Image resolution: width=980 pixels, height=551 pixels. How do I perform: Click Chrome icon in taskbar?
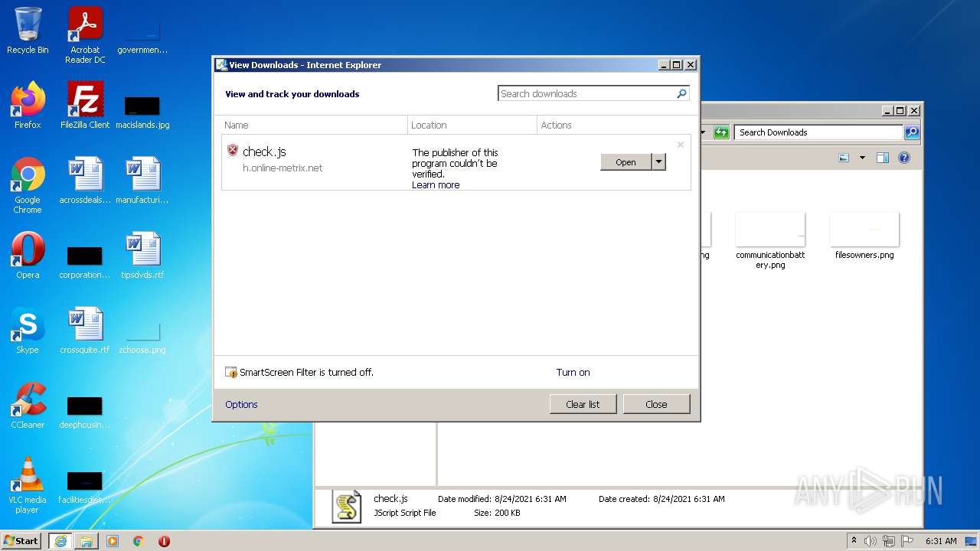[139, 541]
